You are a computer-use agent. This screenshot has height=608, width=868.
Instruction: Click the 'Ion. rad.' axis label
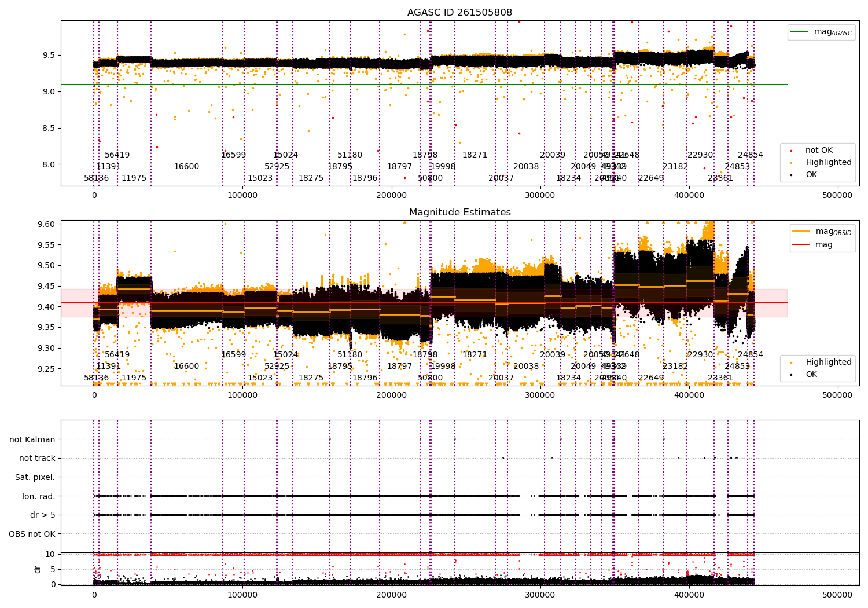tap(39, 497)
